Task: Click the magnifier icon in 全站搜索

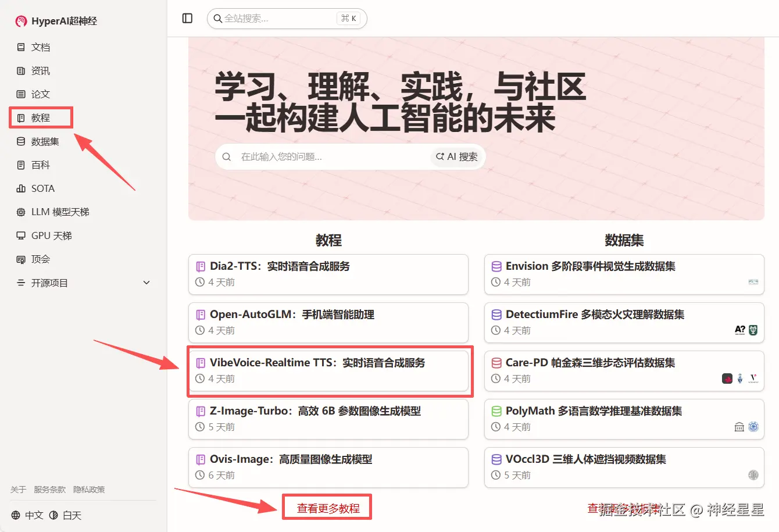Action: click(217, 19)
